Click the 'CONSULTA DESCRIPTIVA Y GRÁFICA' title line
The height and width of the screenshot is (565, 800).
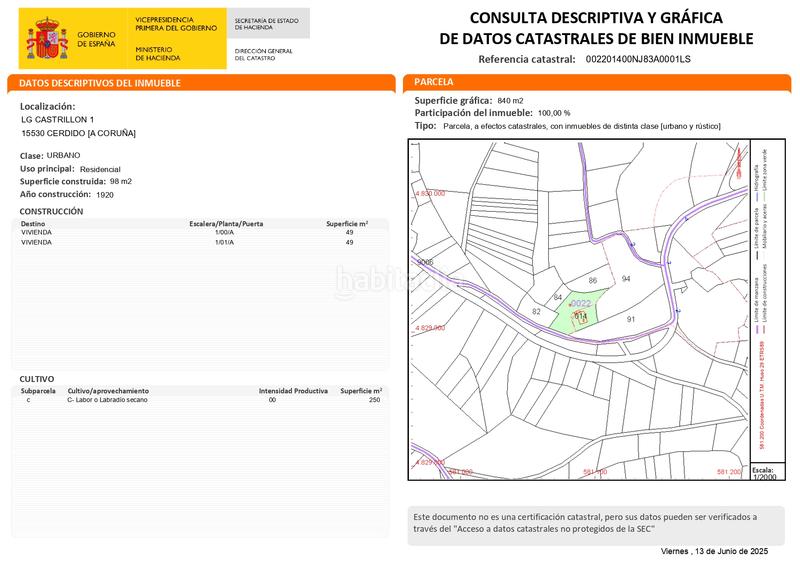[596, 18]
